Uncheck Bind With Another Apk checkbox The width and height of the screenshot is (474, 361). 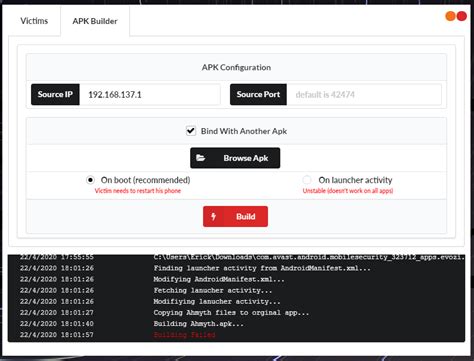coord(191,131)
